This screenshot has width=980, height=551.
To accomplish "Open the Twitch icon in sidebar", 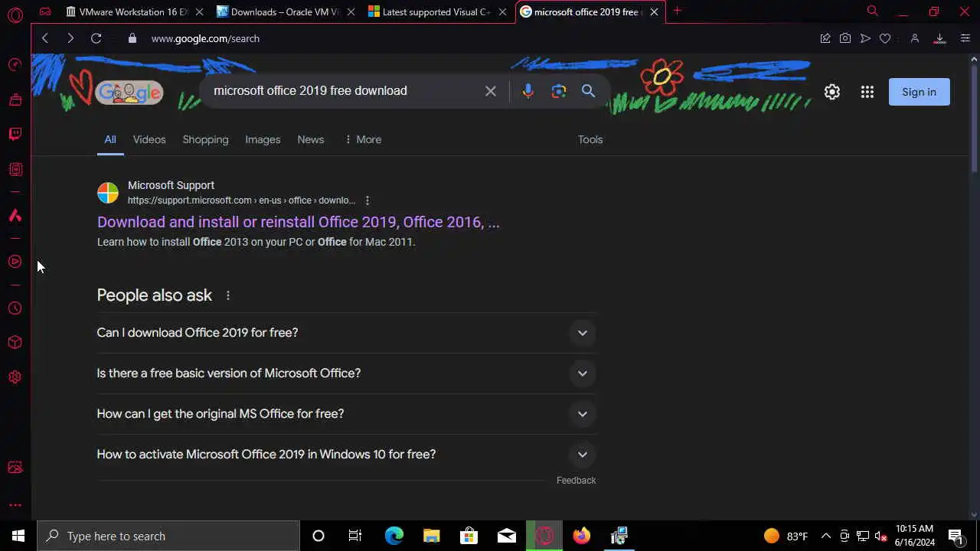I will pyautogui.click(x=15, y=135).
